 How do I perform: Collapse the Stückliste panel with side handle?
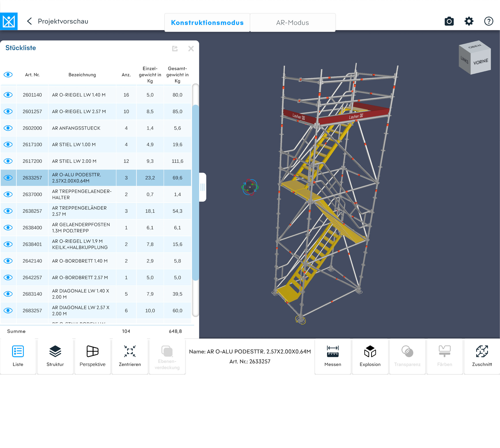[202, 187]
